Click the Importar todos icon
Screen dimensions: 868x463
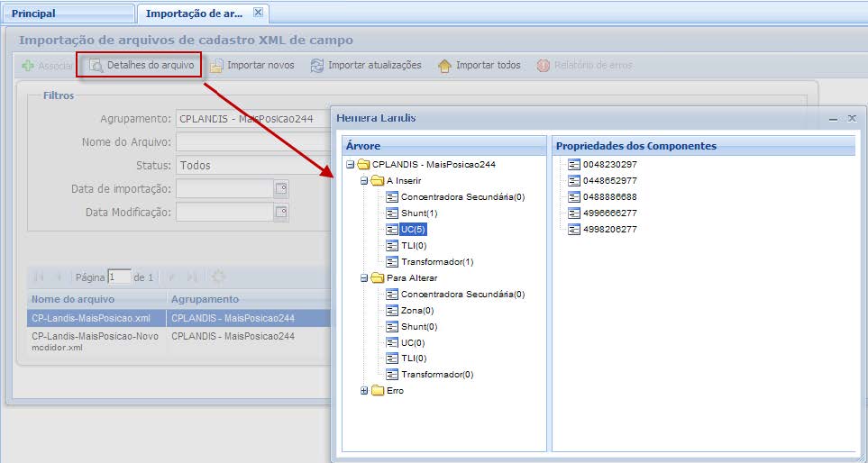click(x=444, y=66)
